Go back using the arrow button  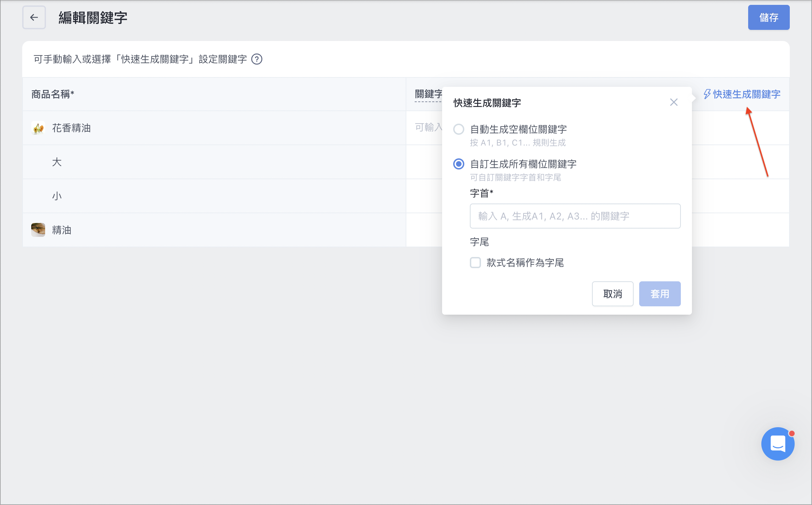point(34,17)
